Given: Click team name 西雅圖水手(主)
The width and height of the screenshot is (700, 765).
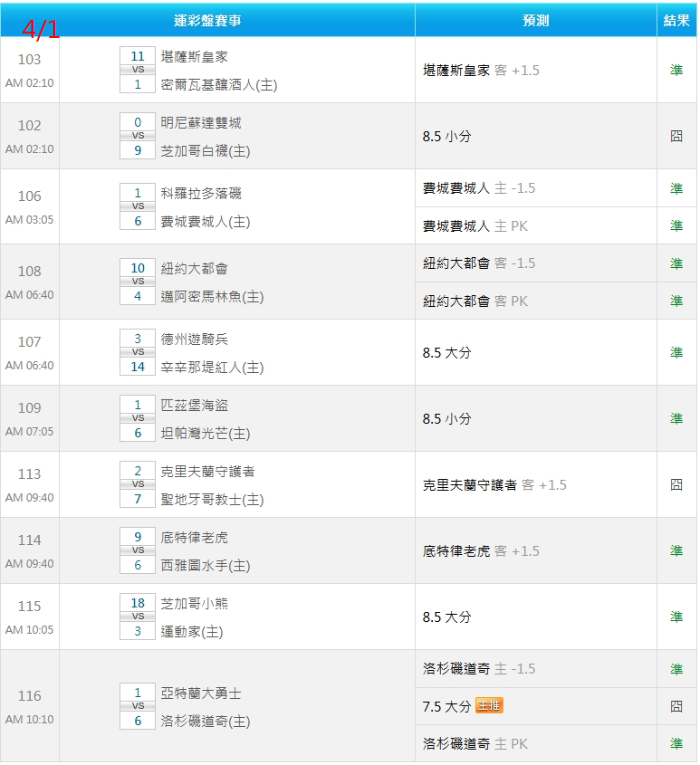Looking at the screenshot, I should [x=206, y=566].
